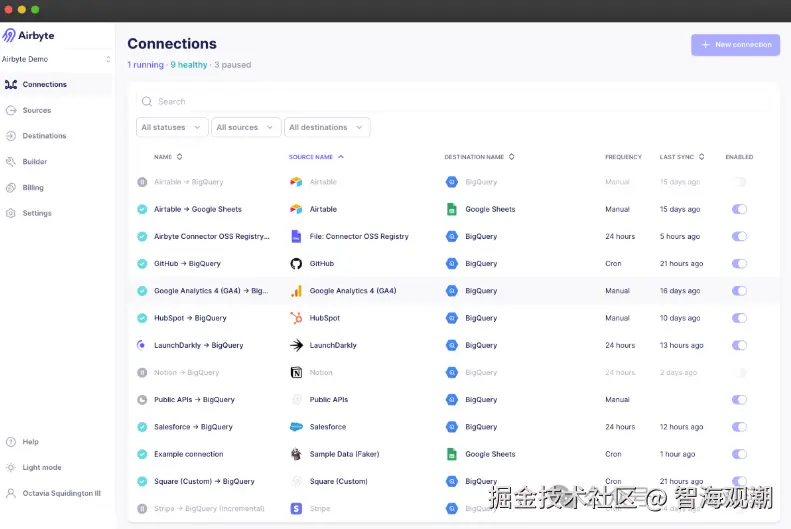Open Destinations in the sidebar
Screen dimensions: 791x529
pos(56,136)
